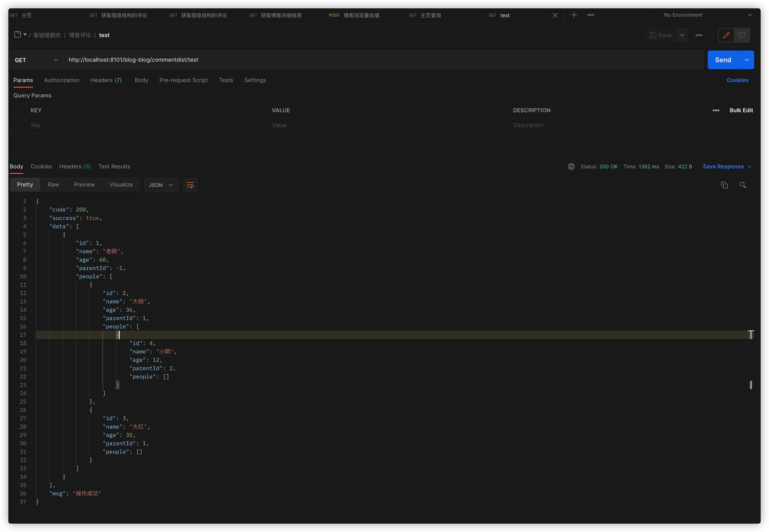Open the tab overflow three-dots menu
769x532 pixels.
point(591,15)
